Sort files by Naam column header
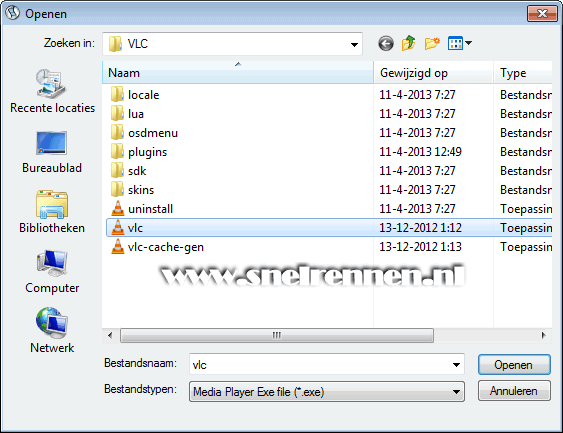The height and width of the screenshot is (433, 563). pos(238,73)
